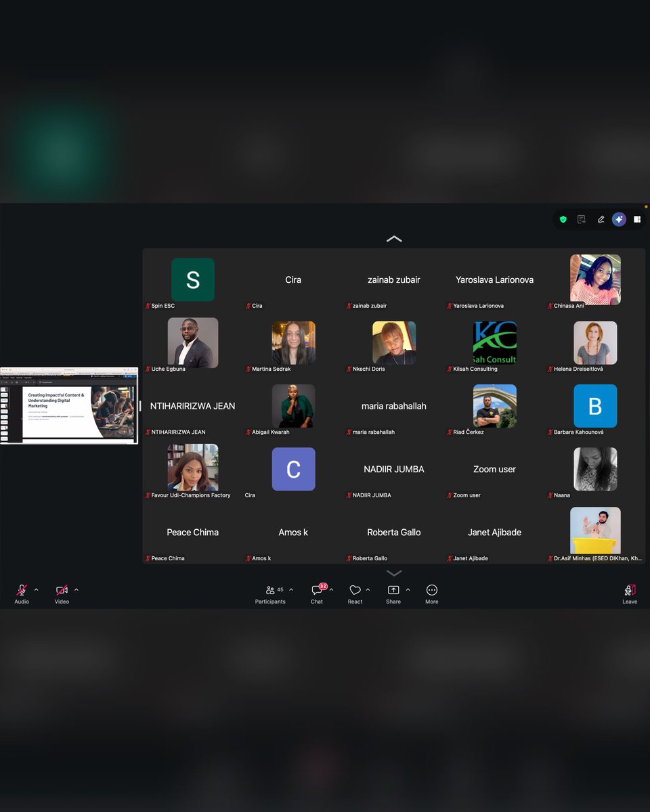Click muted mic icon beside Peace Chima label
Screen dimensions: 650x812
click(x=148, y=558)
